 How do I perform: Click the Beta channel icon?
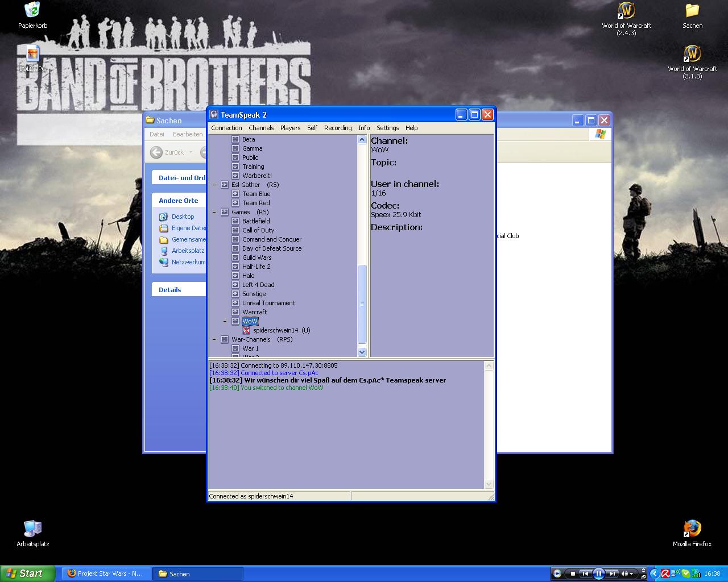[x=235, y=139]
